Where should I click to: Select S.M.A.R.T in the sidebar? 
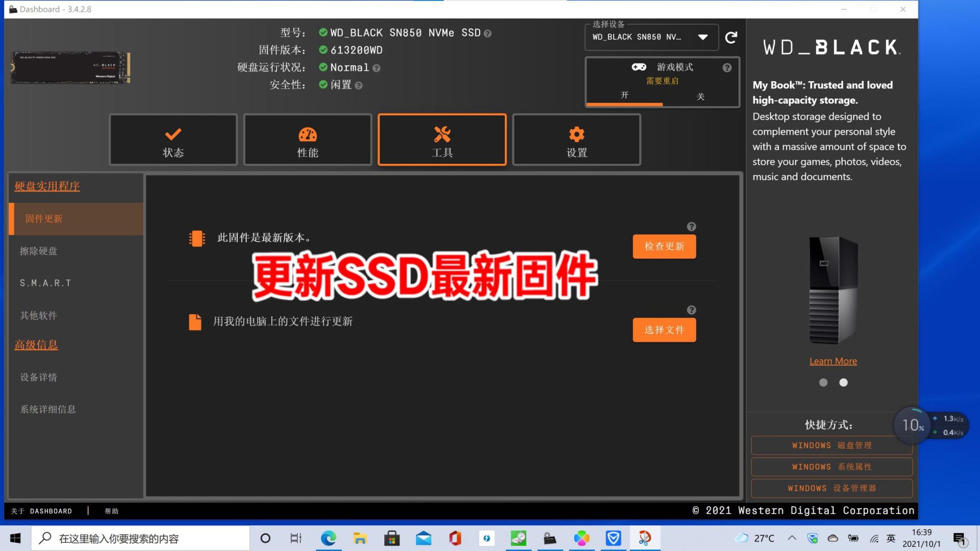(x=45, y=283)
